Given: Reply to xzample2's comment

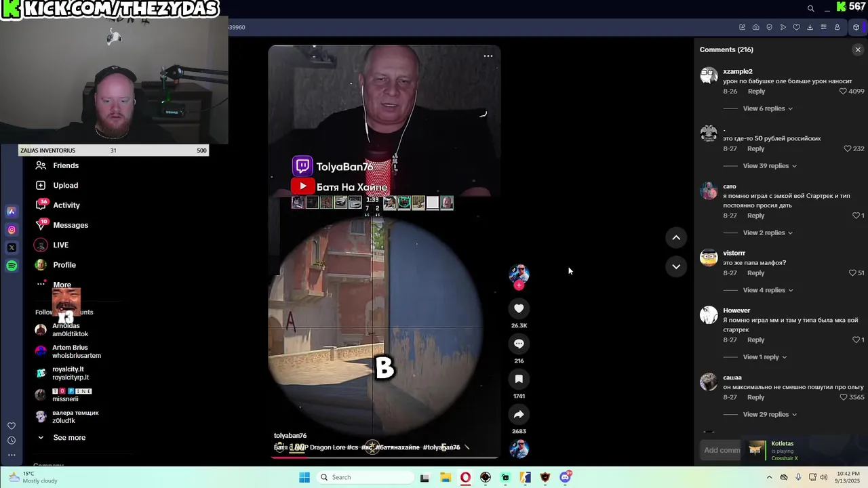Looking at the screenshot, I should (x=756, y=91).
